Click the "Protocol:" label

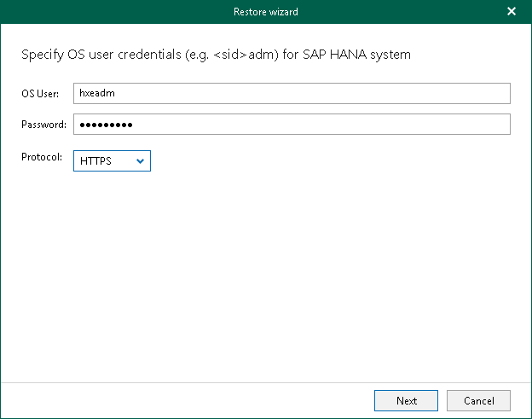42,157
